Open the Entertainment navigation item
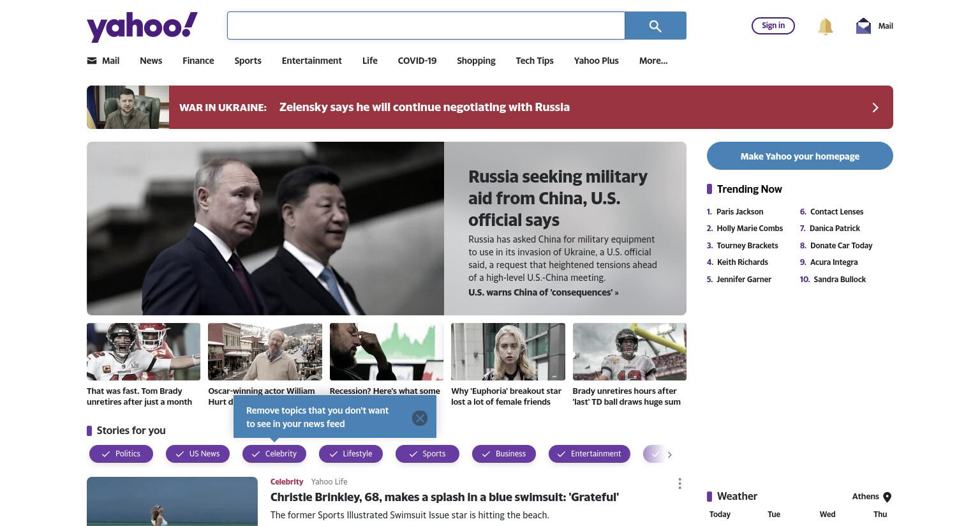This screenshot has width=980, height=526. (x=312, y=61)
